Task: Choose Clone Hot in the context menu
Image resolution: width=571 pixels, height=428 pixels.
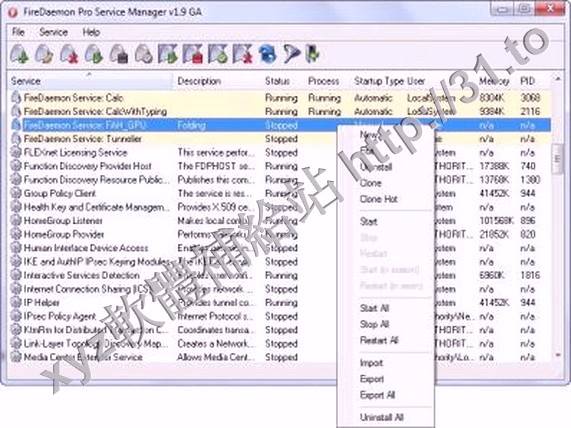Action: (x=379, y=199)
